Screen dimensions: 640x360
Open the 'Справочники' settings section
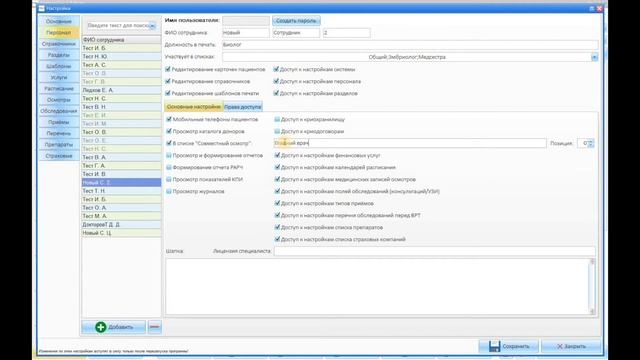point(59,44)
